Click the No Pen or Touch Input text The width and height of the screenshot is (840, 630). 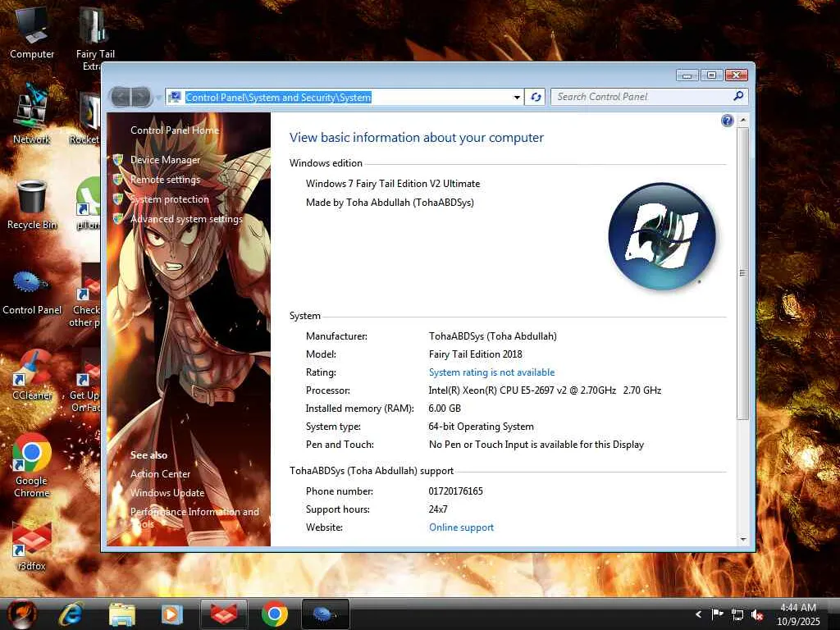[536, 445]
